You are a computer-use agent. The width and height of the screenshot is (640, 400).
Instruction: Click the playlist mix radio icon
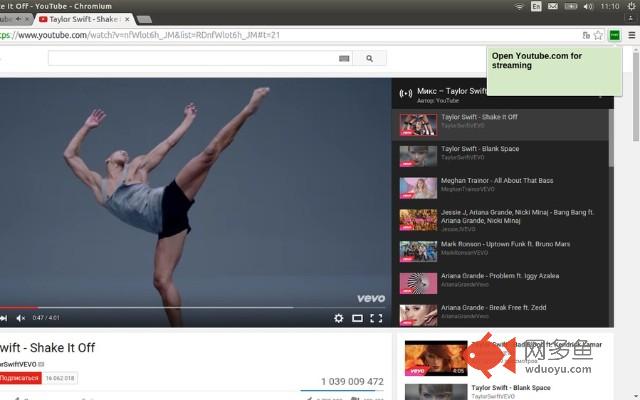405,94
